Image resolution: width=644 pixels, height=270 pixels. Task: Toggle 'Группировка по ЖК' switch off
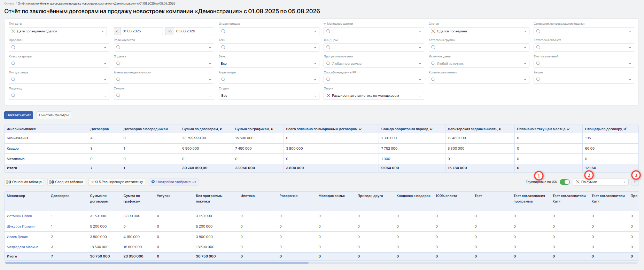pyautogui.click(x=565, y=182)
